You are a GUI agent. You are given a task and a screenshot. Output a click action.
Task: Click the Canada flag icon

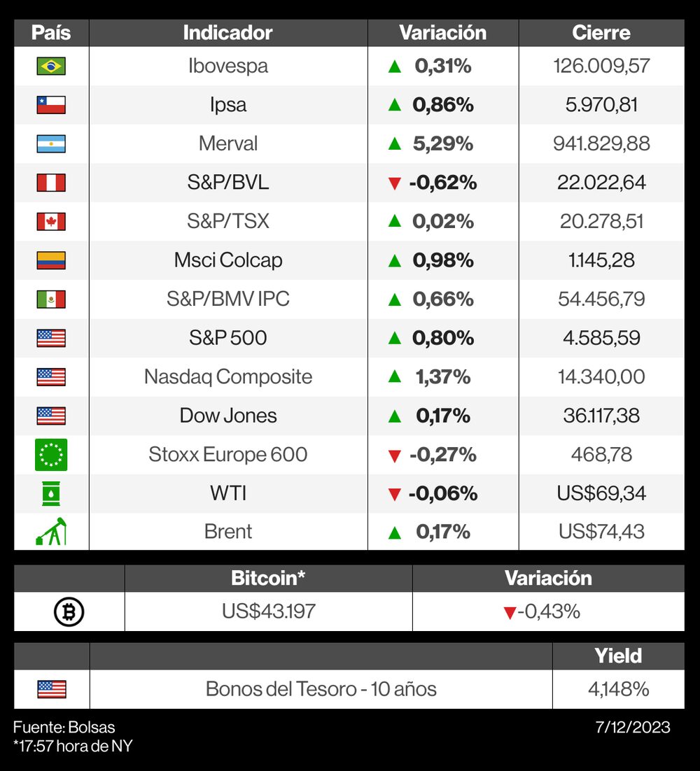[x=51, y=222]
